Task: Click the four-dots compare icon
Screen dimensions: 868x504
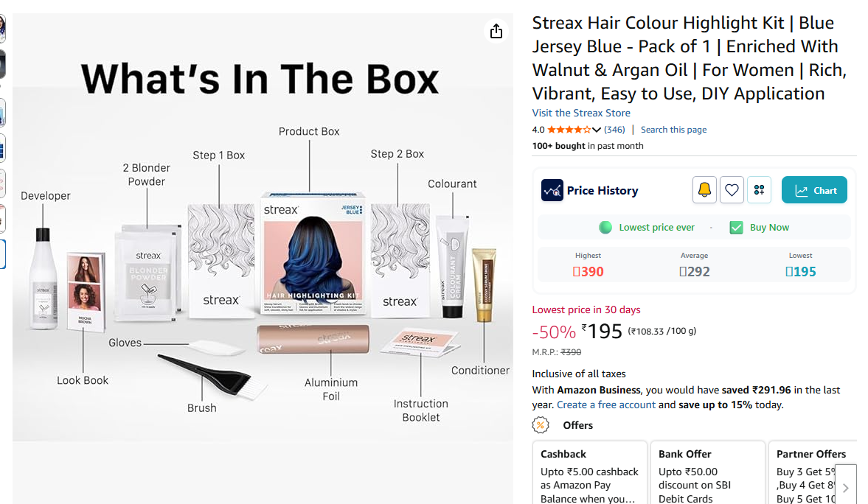Action: tap(759, 190)
